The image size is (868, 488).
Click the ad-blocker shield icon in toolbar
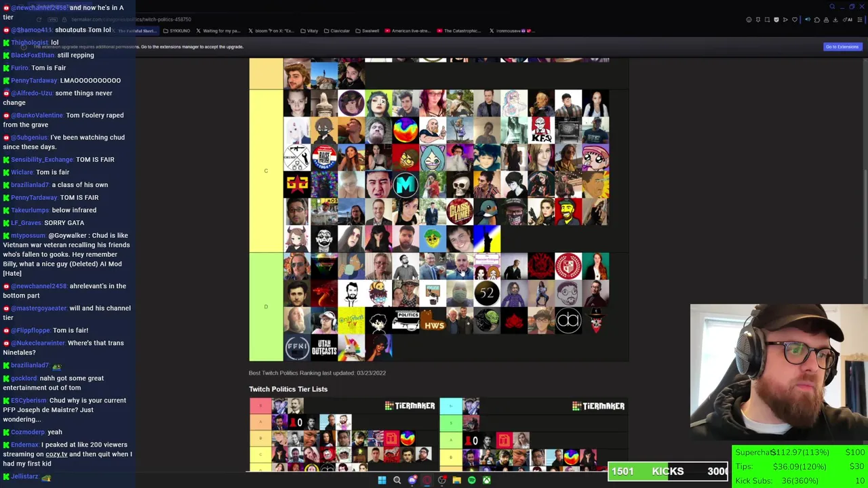[776, 20]
